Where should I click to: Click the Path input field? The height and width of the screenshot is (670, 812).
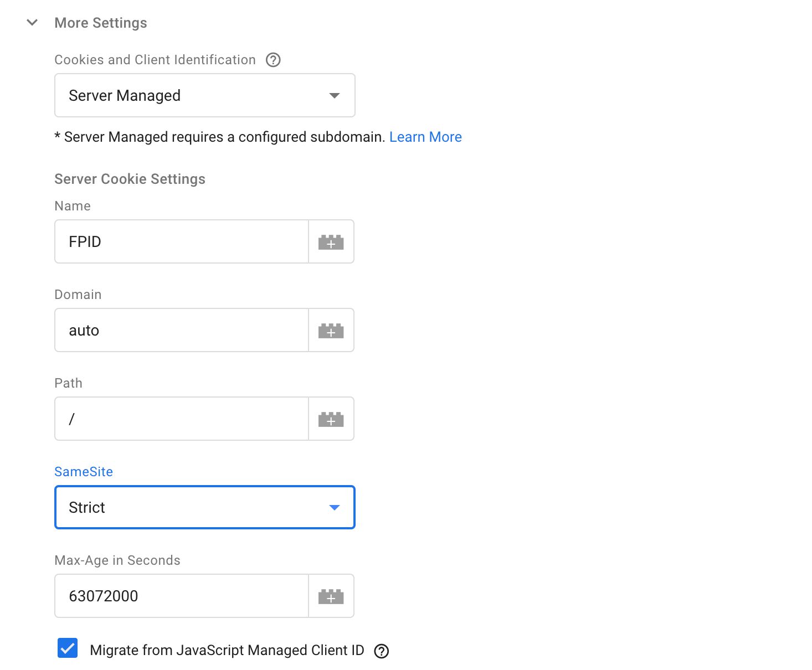point(182,419)
